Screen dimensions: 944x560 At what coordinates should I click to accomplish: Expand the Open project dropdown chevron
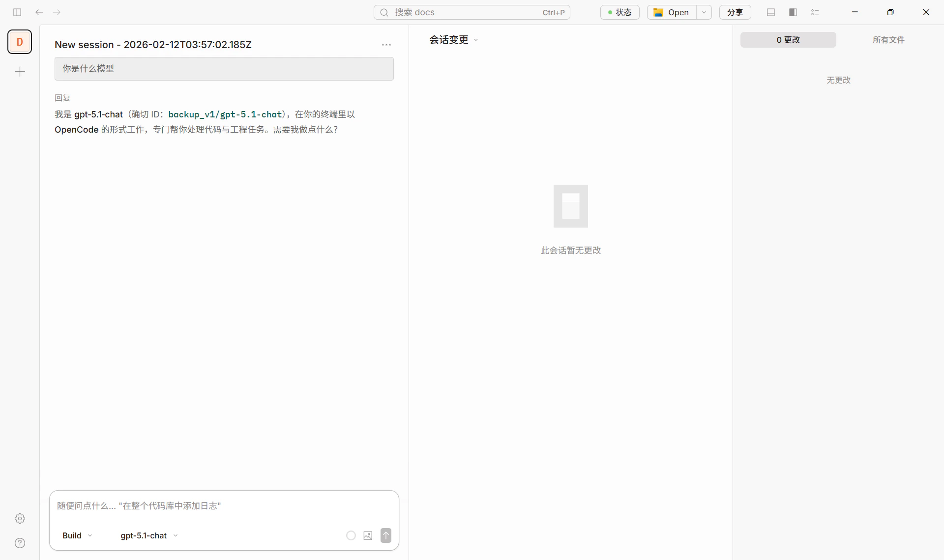[x=704, y=12]
